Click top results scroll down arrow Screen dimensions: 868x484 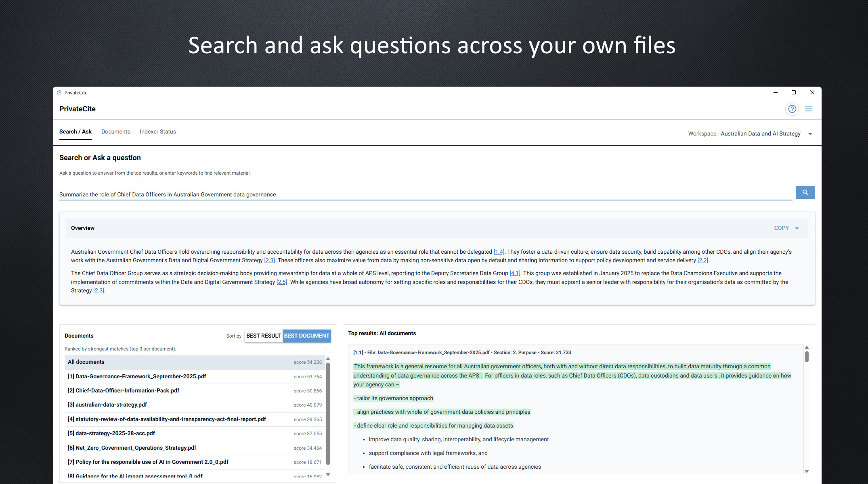807,471
